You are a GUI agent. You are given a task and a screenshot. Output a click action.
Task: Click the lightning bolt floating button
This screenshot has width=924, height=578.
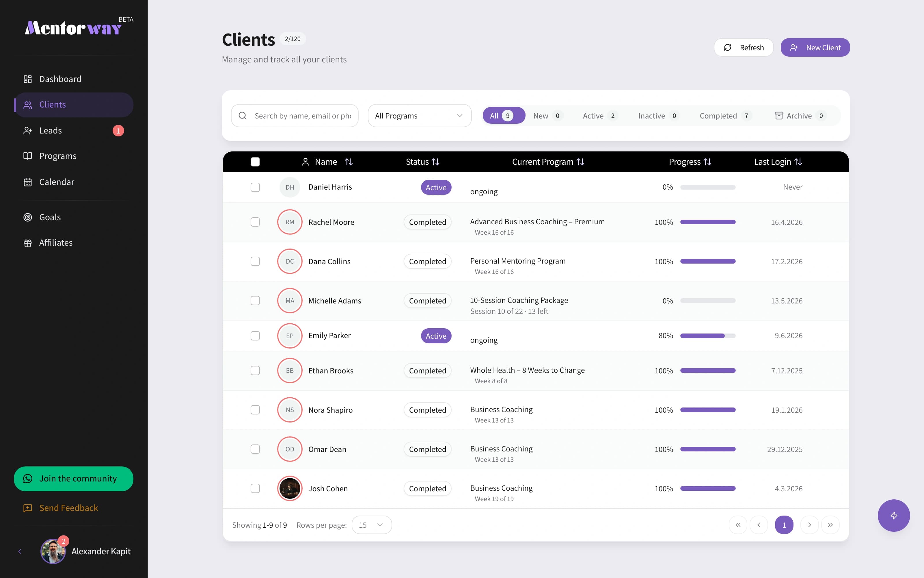[x=893, y=515]
